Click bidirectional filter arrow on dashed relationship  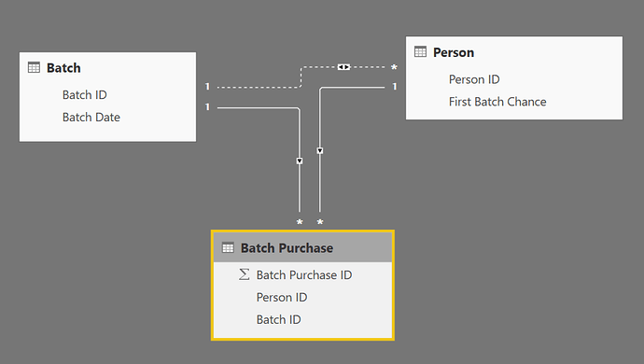point(343,67)
